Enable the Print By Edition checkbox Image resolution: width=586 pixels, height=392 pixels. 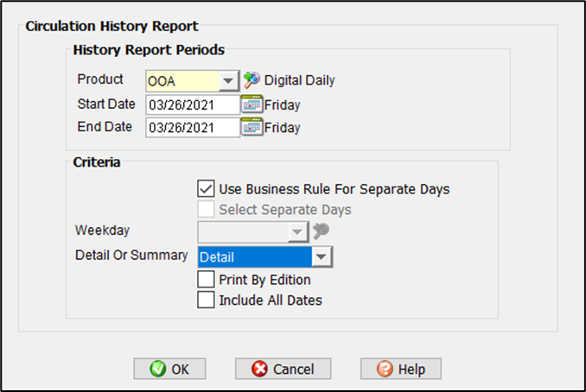pyautogui.click(x=206, y=279)
